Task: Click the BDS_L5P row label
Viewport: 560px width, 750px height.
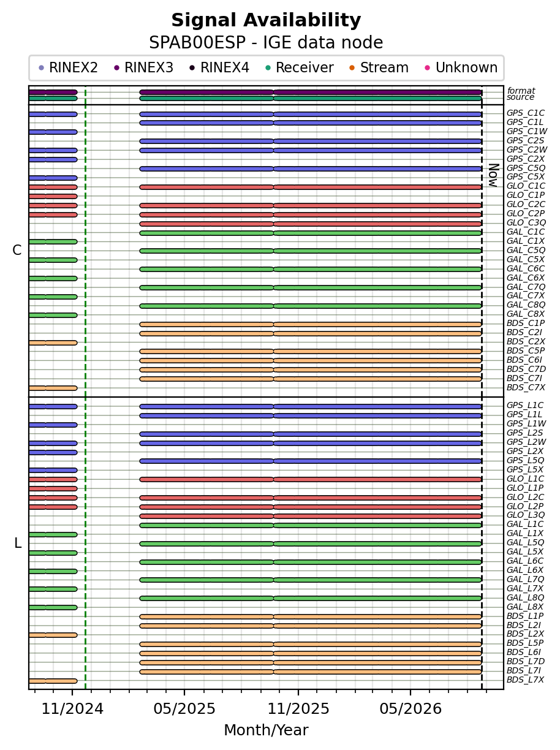Action: coord(524,643)
